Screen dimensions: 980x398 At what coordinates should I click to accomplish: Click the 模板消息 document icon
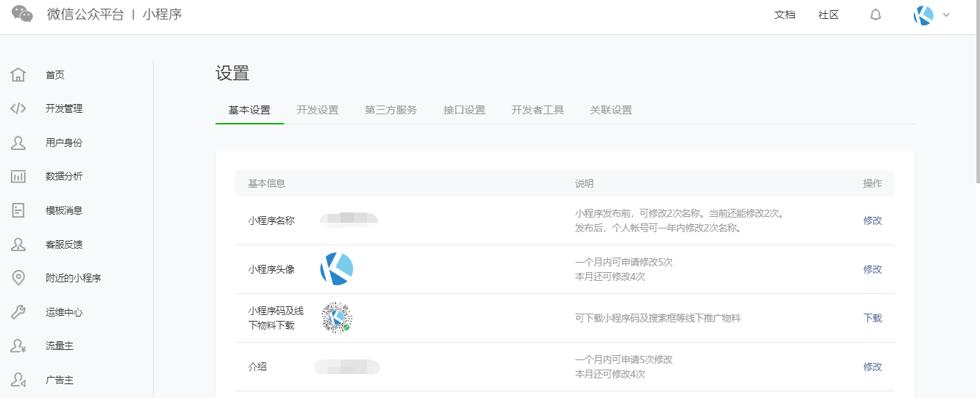tap(18, 210)
